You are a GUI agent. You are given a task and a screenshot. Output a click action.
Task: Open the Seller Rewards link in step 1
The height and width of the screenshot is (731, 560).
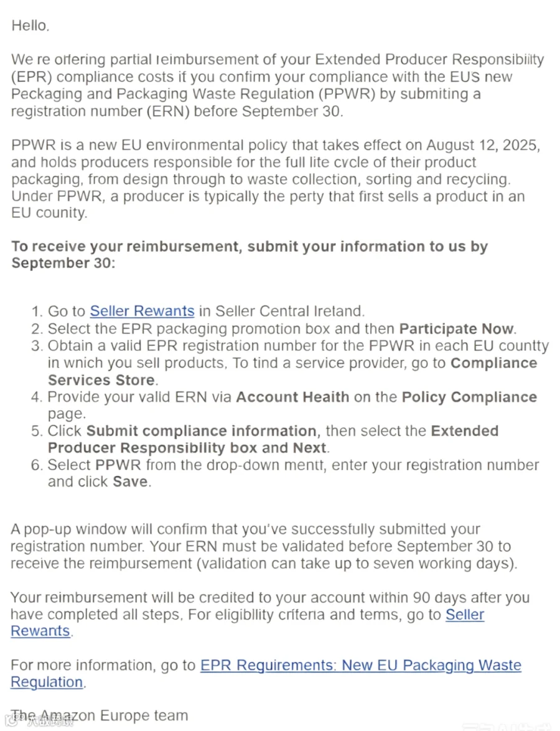click(142, 311)
